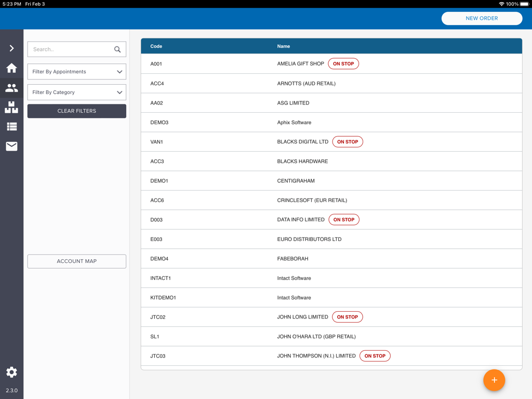532x399 pixels.
Task: Toggle ON STOP badge for AMELIA GIFT SHOP
Action: [343, 63]
